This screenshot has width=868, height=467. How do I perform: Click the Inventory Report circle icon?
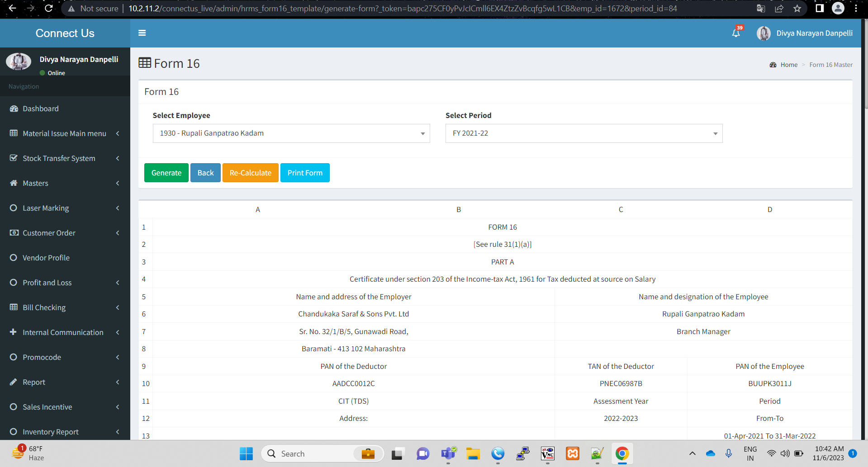tap(14, 432)
